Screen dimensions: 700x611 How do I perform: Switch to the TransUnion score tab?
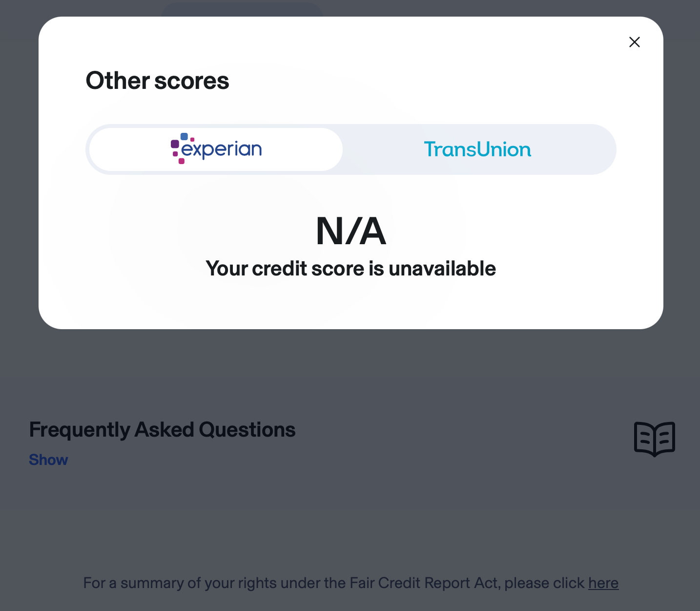pos(479,149)
